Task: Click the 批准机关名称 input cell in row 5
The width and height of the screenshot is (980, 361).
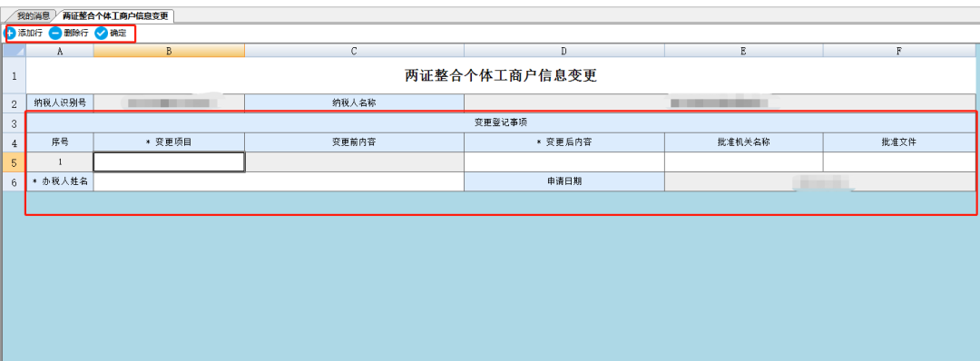Action: coord(744,161)
